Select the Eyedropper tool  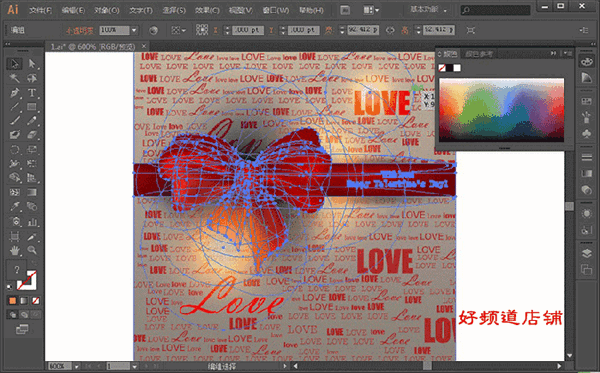click(14, 207)
